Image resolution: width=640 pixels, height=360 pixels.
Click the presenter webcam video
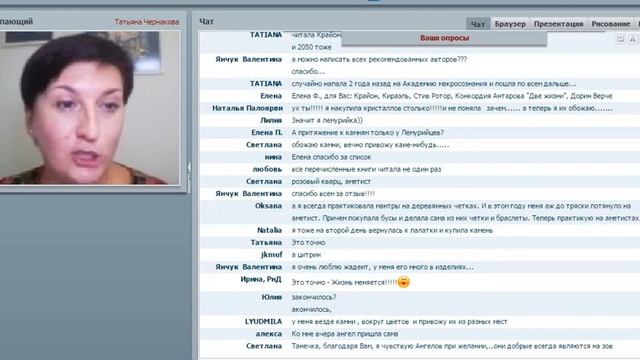[89, 108]
